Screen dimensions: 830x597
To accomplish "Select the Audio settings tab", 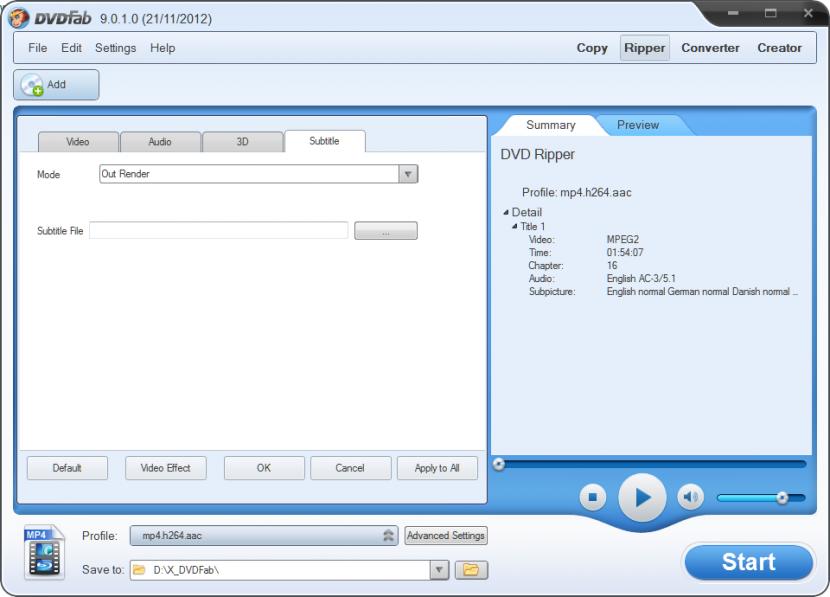I will pyautogui.click(x=160, y=142).
